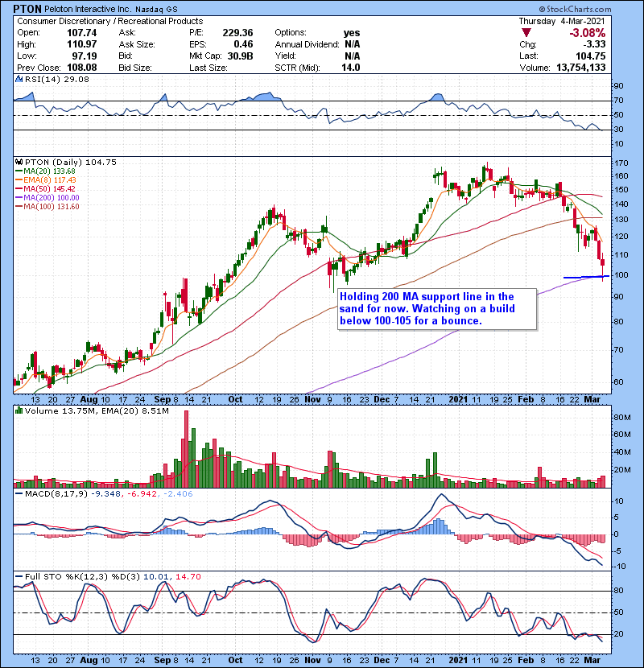Click the 80M label on volume axis
The width and height of the screenshot is (644, 668).
(x=622, y=418)
